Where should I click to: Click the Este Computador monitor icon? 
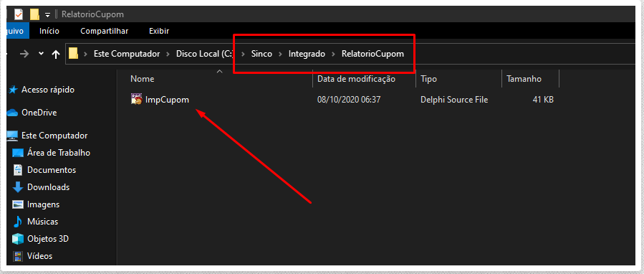13,136
